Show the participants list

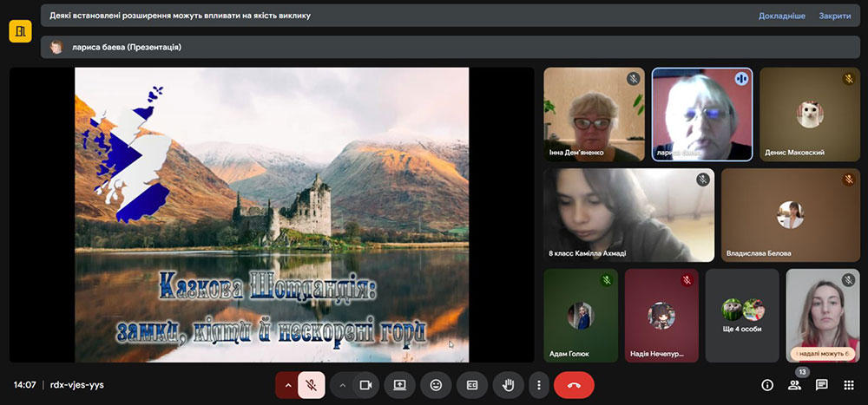click(794, 385)
